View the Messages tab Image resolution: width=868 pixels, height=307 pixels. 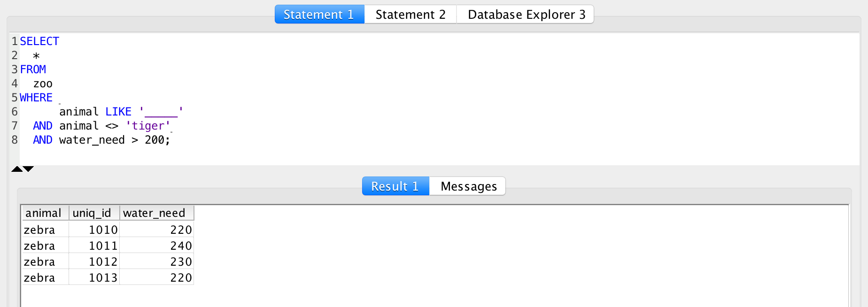pos(467,186)
